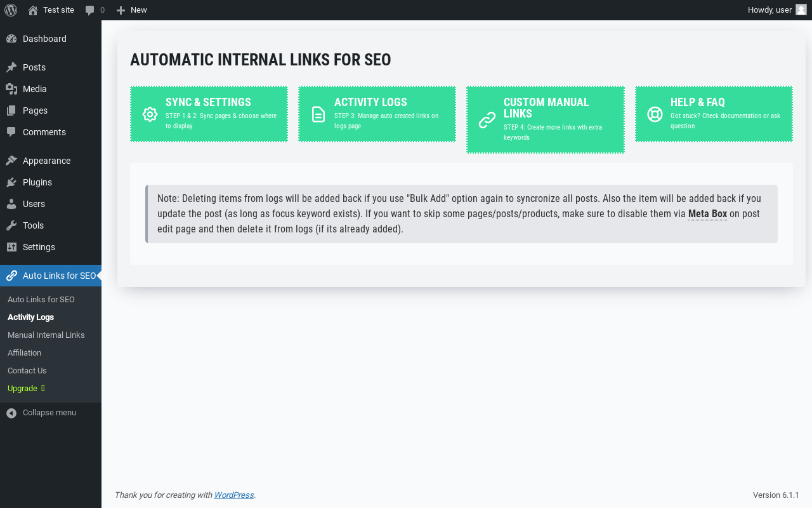Open the Tools menu
The height and width of the screenshot is (508, 812).
pyautogui.click(x=51, y=225)
